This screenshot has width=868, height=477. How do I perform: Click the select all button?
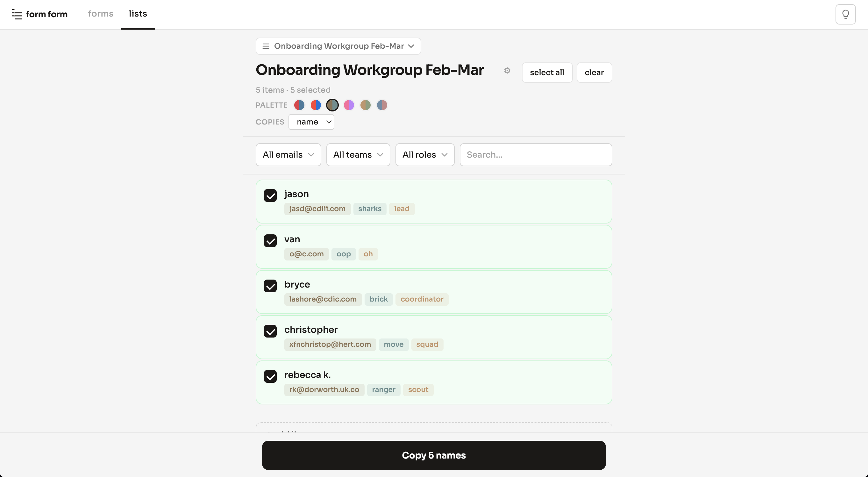(547, 72)
